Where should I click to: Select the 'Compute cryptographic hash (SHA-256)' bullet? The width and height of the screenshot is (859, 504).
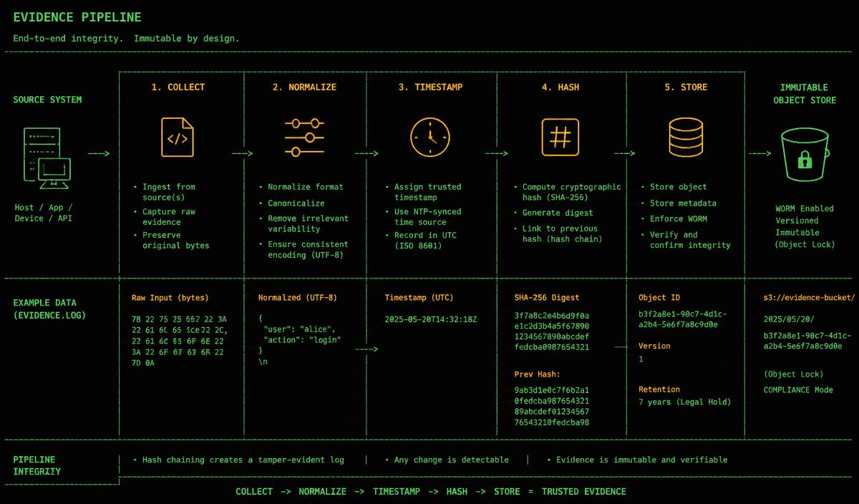point(567,192)
